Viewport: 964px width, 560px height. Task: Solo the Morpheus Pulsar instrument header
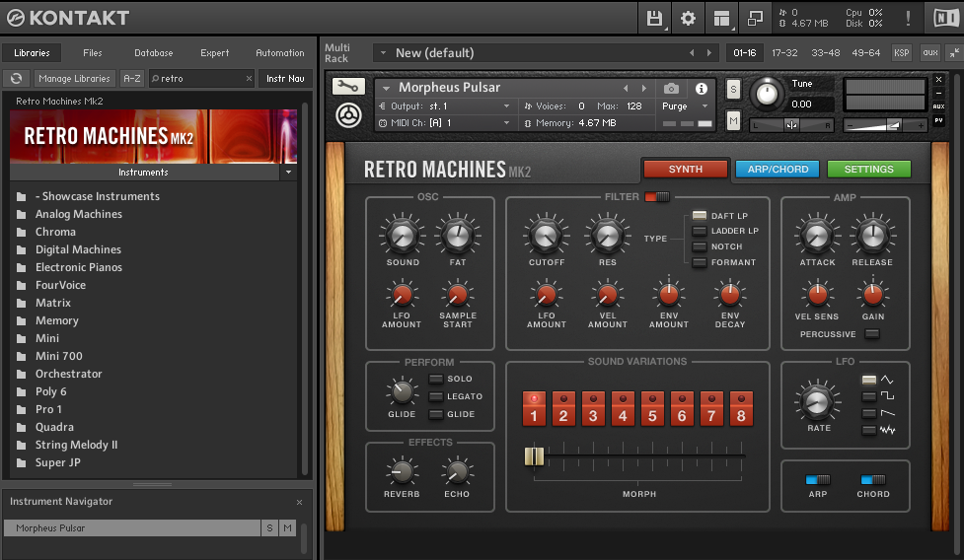click(x=733, y=90)
